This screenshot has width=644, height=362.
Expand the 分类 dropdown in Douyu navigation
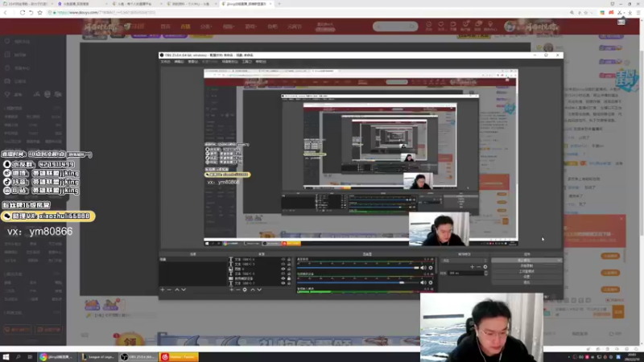click(x=206, y=27)
